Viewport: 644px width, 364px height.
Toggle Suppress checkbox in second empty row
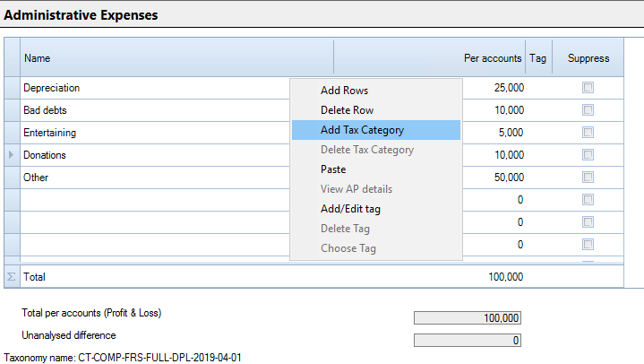click(588, 222)
